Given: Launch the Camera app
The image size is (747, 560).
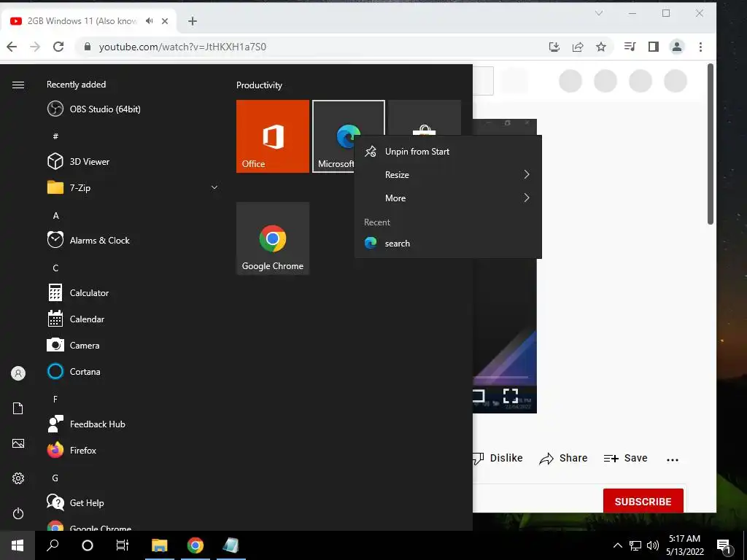Looking at the screenshot, I should pyautogui.click(x=73, y=345).
